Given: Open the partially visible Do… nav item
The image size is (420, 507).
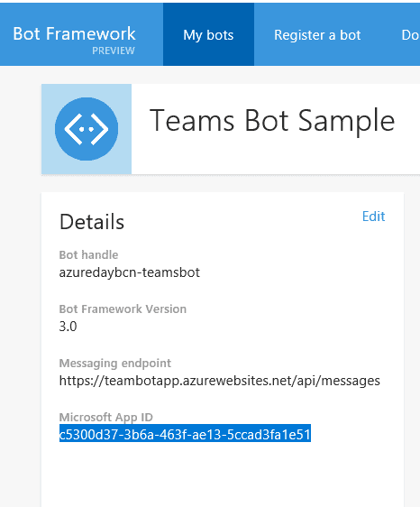Looking at the screenshot, I should (410, 34).
